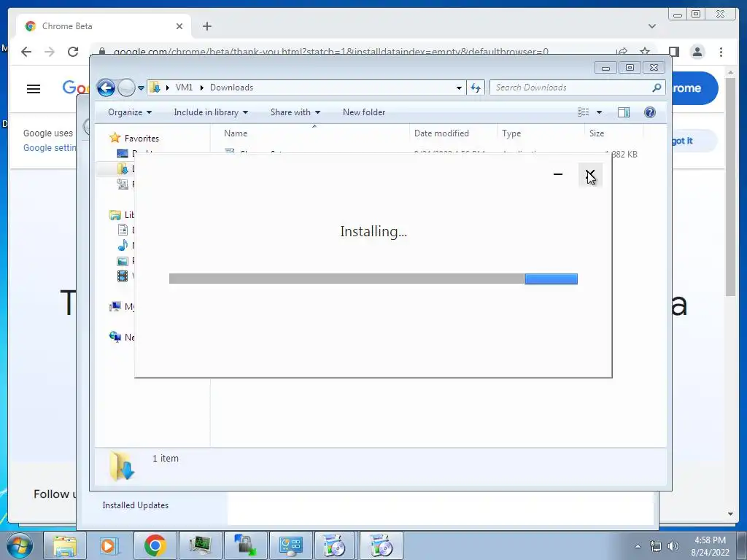Viewport: 747px width, 560px height.
Task: Click the Downloads breadcrumb segment
Action: (x=231, y=87)
